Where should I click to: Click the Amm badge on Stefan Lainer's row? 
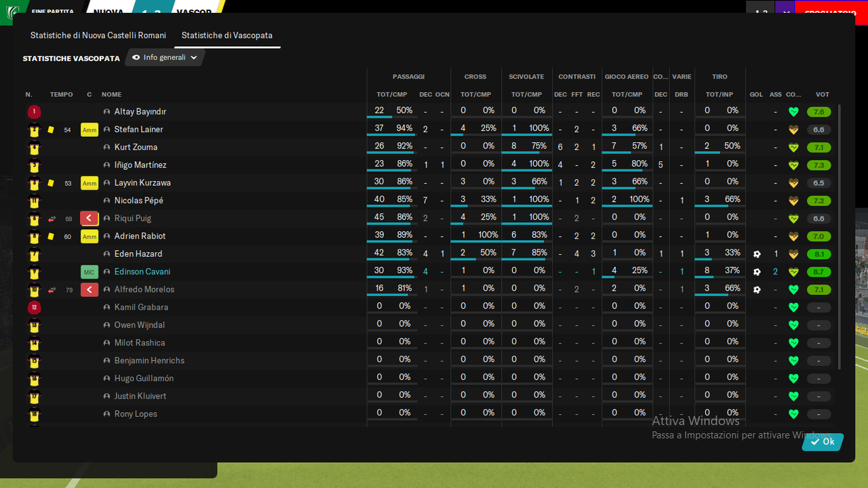(90, 129)
